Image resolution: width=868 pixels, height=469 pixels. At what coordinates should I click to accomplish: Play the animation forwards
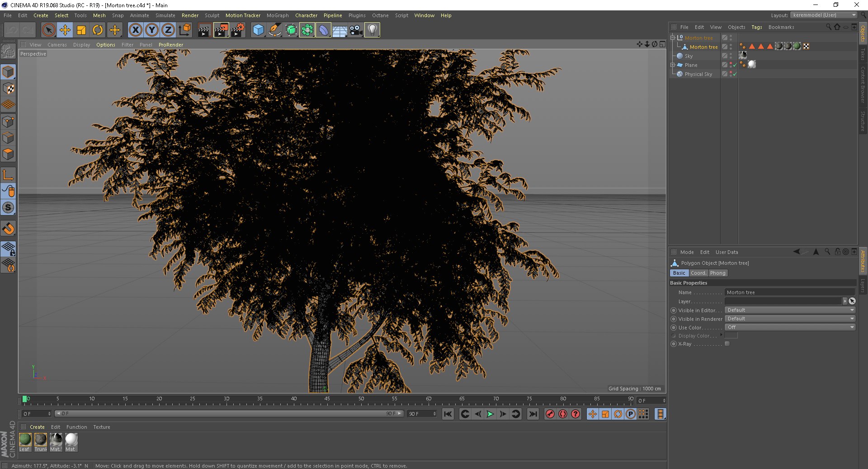[490, 414]
